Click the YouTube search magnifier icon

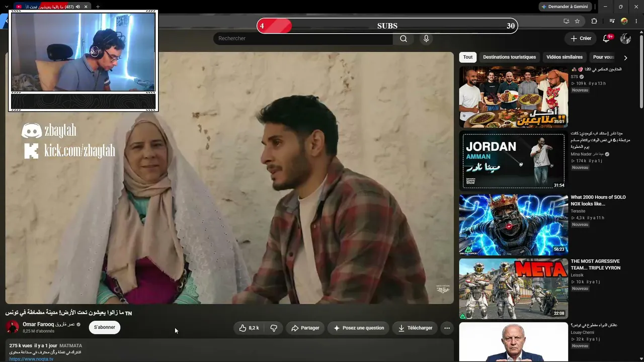coord(404,39)
